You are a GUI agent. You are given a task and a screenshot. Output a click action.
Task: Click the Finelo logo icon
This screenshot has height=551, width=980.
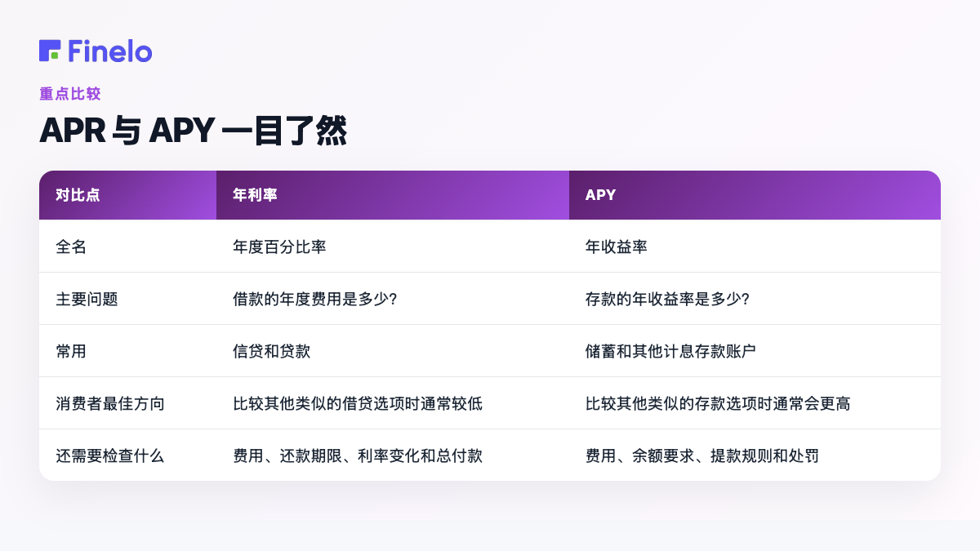click(x=50, y=51)
